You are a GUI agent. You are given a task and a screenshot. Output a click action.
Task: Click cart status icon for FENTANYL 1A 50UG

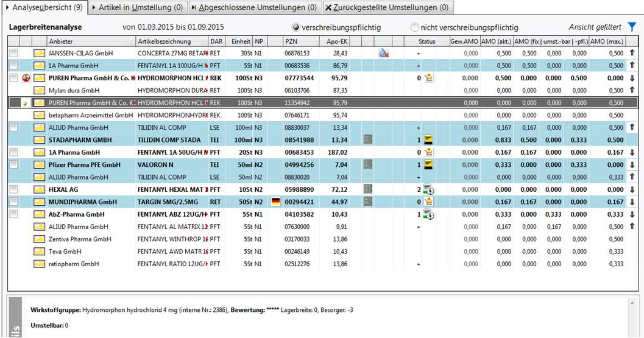[x=429, y=152]
